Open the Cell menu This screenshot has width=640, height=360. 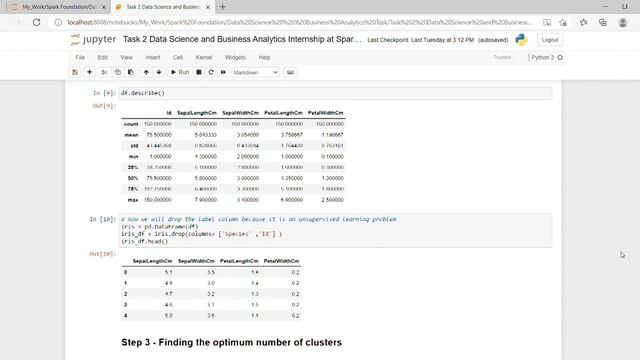(178, 58)
